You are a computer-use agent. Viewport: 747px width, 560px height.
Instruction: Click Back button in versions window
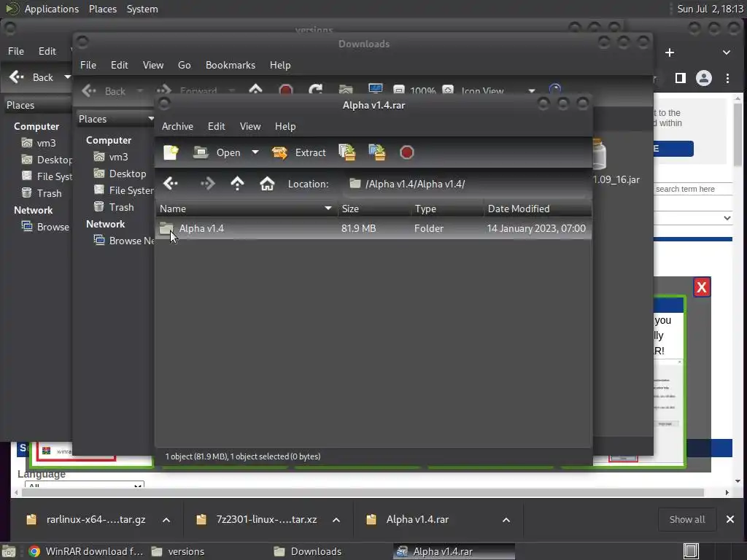(x=31, y=77)
